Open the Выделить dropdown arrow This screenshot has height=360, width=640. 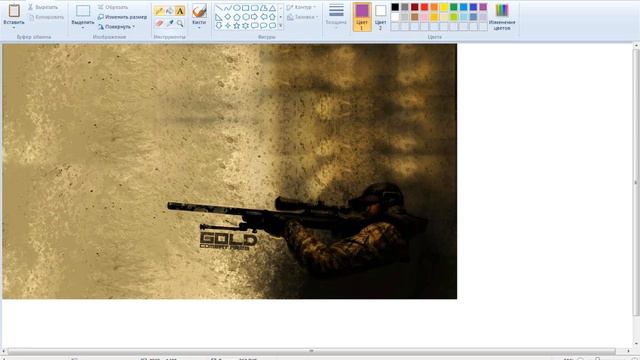[83, 27]
